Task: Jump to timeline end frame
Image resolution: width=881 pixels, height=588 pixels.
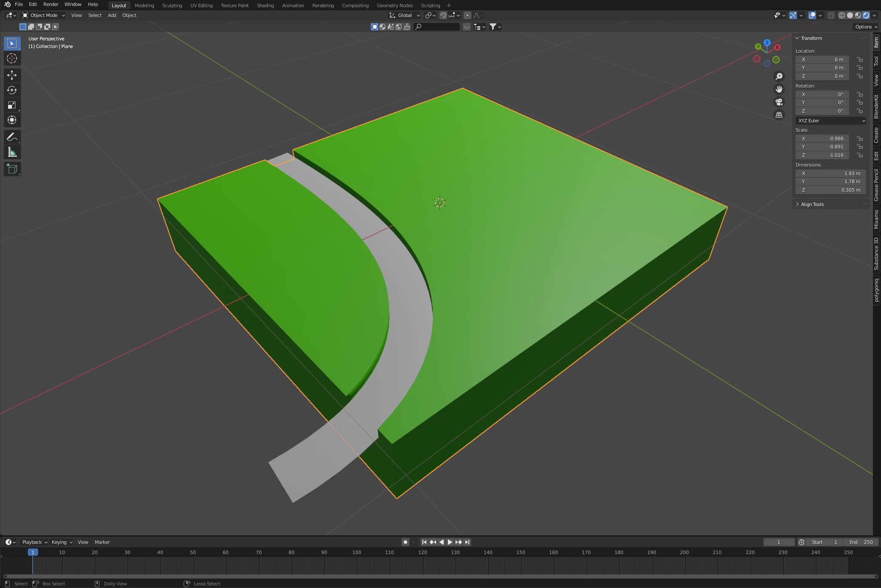Action: (467, 542)
